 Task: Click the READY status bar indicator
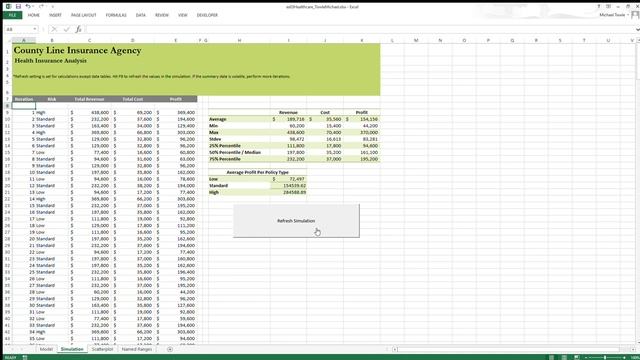pos(11,358)
